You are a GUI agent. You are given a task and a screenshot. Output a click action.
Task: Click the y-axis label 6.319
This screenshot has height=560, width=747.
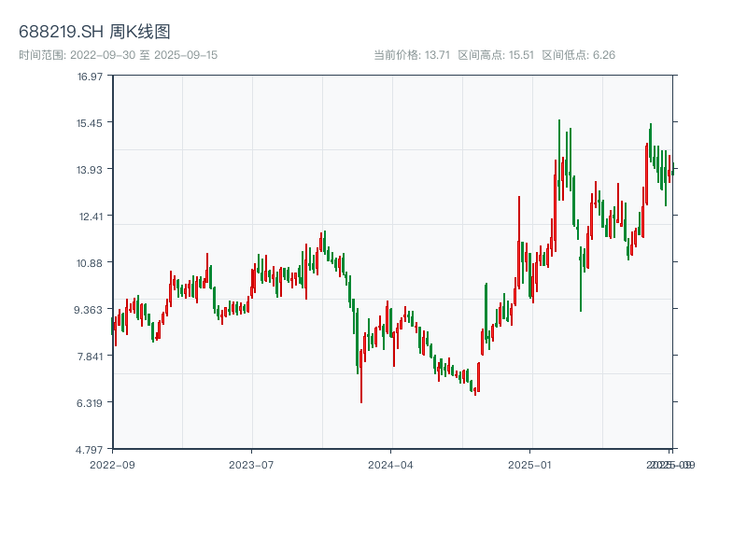pos(90,403)
